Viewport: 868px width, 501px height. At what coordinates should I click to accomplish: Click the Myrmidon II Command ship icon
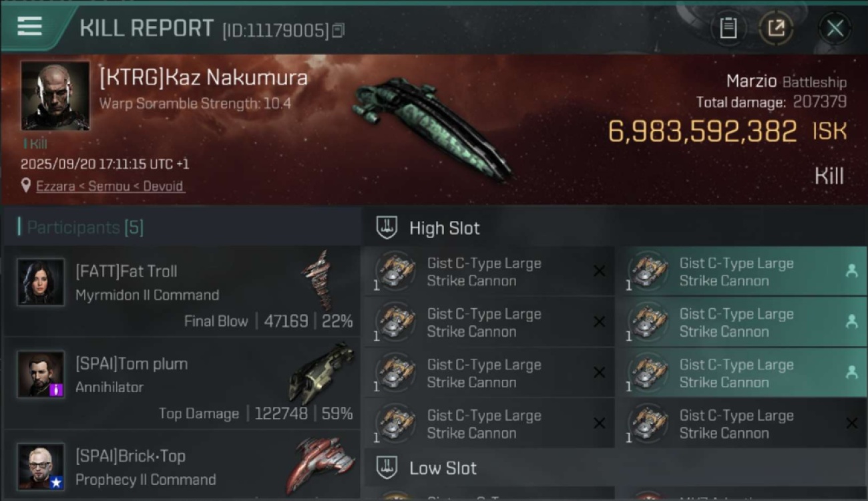pyautogui.click(x=316, y=281)
